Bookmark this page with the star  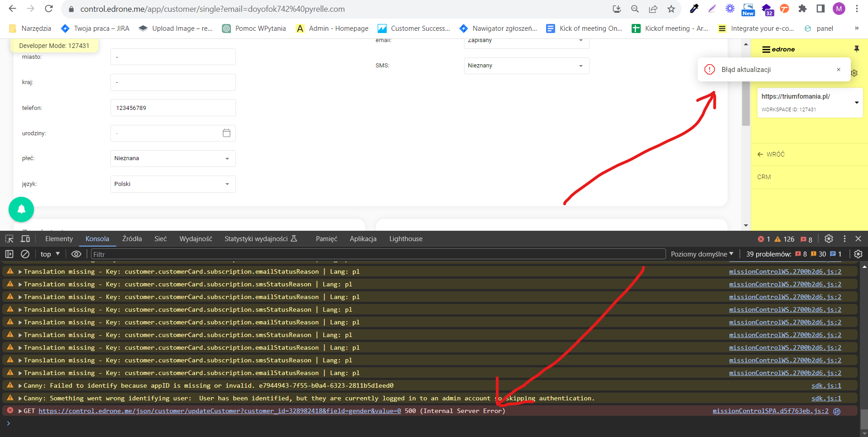coord(671,9)
